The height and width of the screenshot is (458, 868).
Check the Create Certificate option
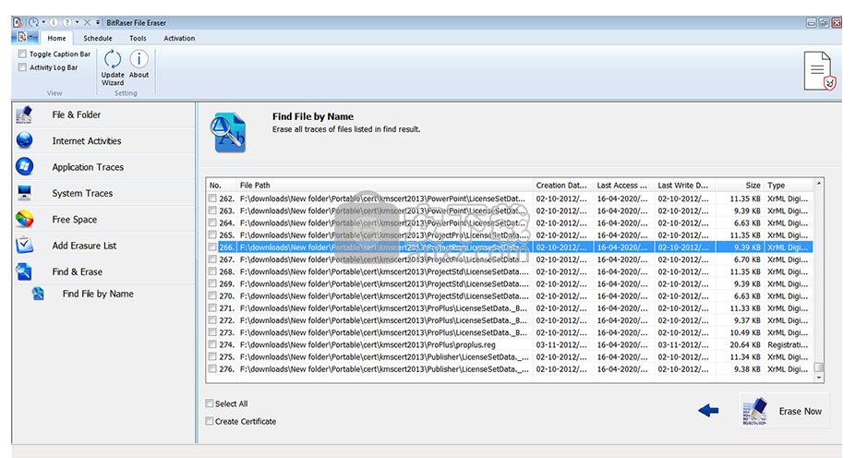pyautogui.click(x=210, y=421)
